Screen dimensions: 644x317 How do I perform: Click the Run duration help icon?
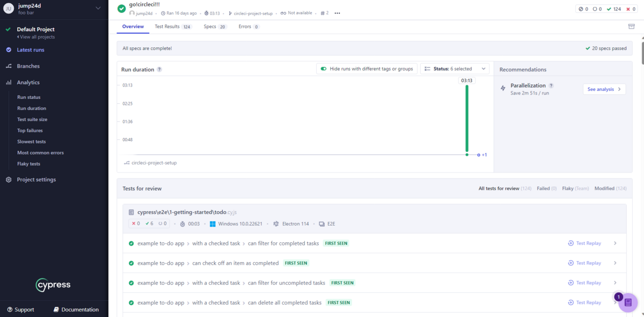pyautogui.click(x=159, y=69)
